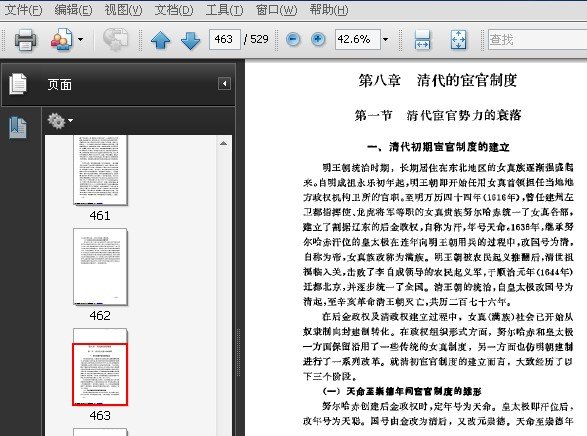Expand the zoom percentage dropdown

(x=385, y=39)
